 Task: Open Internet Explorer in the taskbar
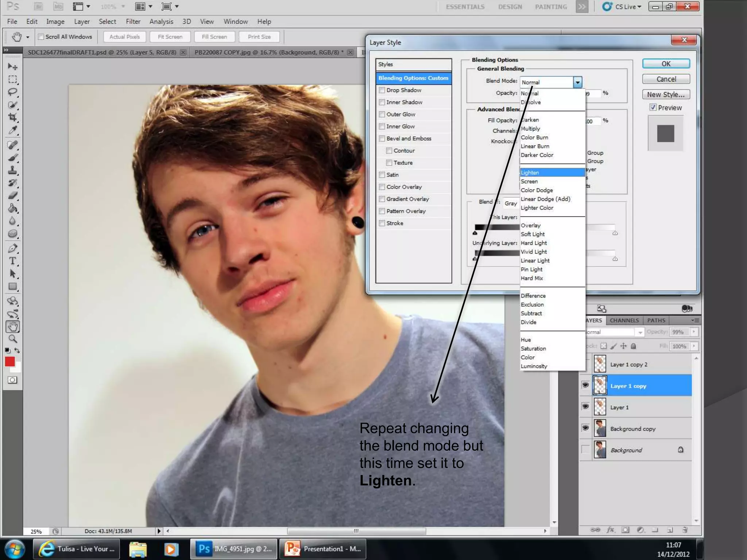[x=77, y=549]
